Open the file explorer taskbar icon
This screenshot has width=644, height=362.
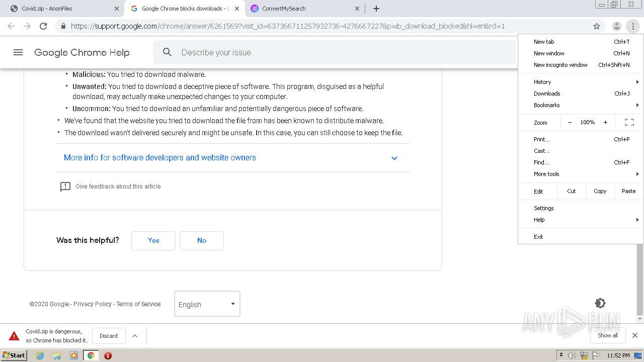[x=57, y=355]
